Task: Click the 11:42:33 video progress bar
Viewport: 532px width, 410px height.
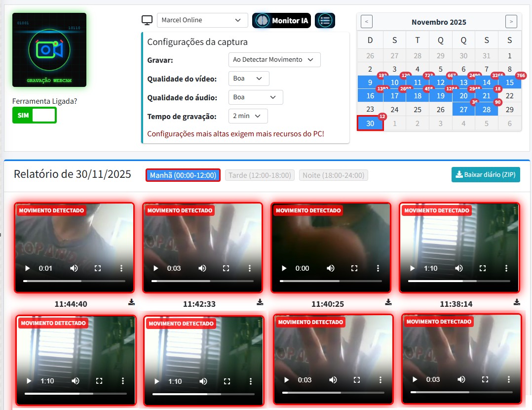Action: (x=201, y=281)
